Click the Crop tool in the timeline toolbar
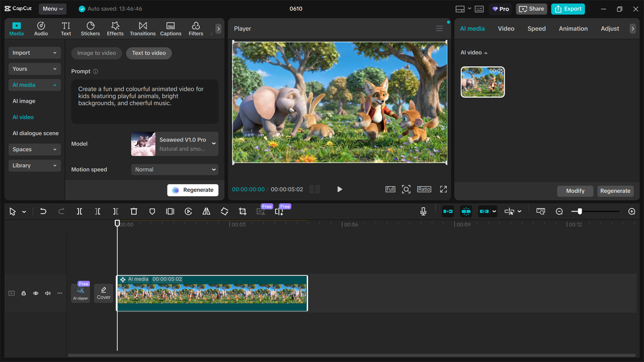This screenshot has height=362, width=644. coord(242,211)
